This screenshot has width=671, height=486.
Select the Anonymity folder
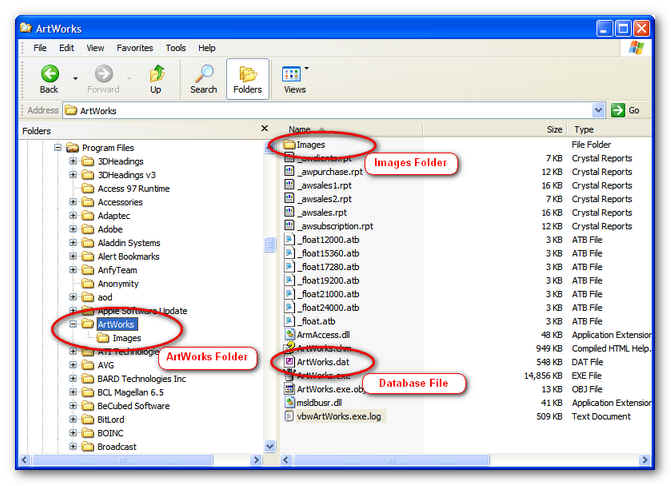click(x=110, y=284)
